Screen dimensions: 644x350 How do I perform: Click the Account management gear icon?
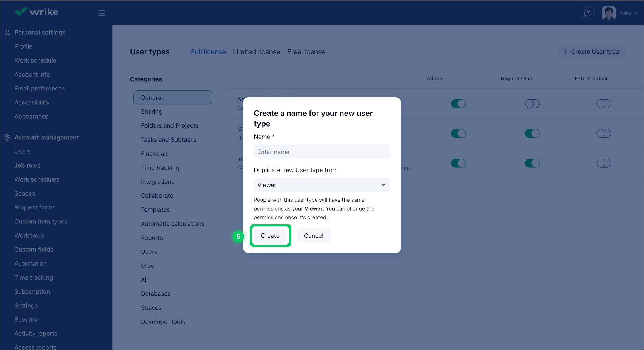click(x=8, y=137)
